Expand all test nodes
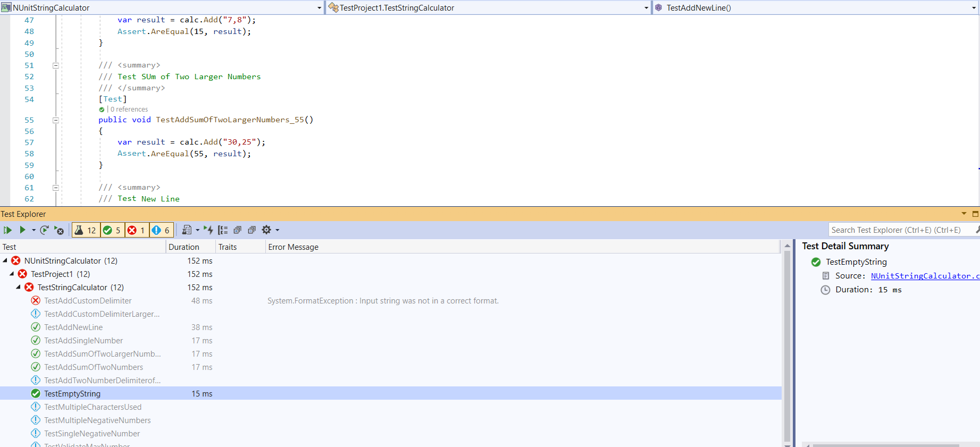Viewport: 980px width, 447px height. tap(238, 230)
